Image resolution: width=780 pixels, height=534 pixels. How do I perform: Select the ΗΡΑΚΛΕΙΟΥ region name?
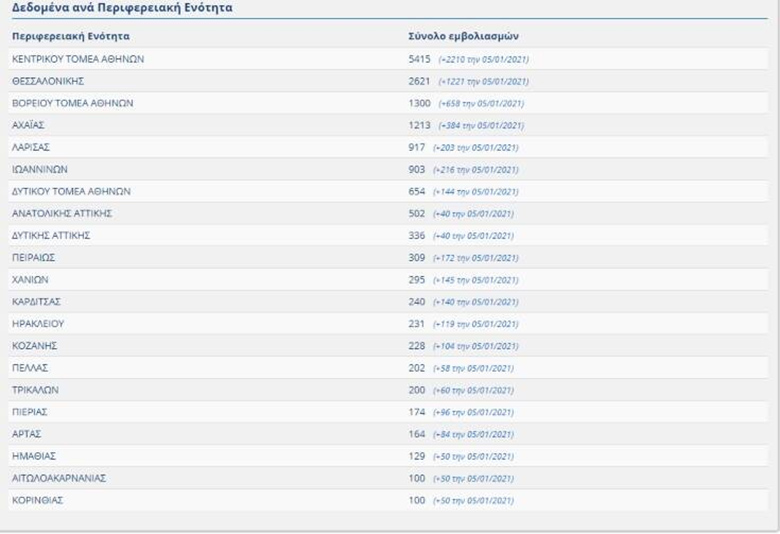[x=38, y=323]
